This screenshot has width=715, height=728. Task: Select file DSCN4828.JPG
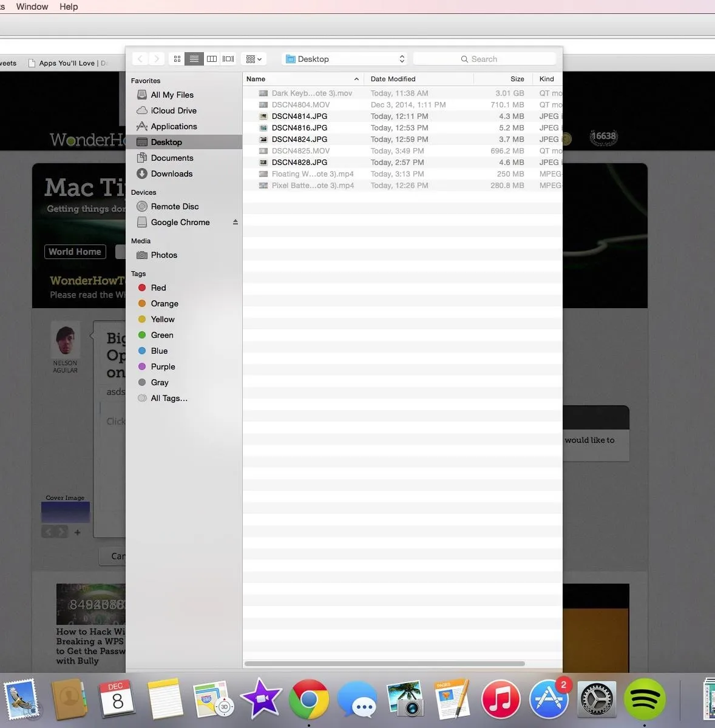tap(402, 163)
